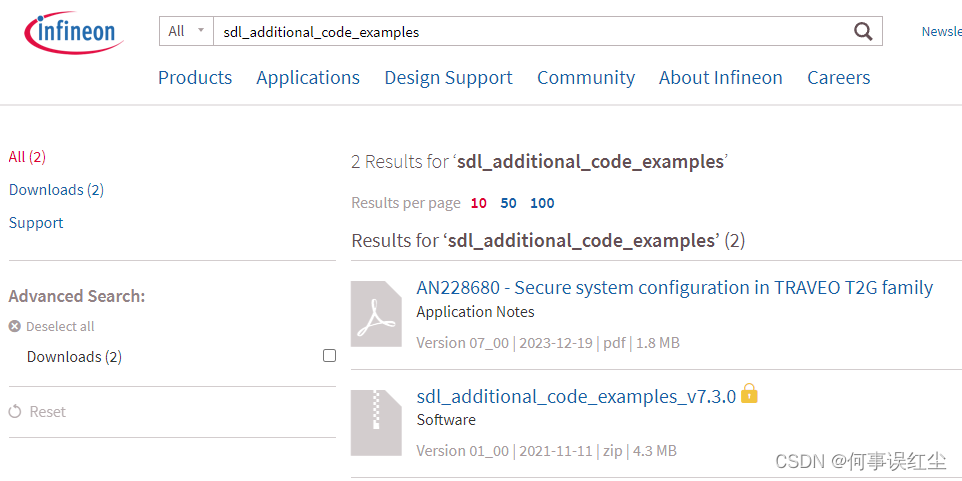
Task: Open the Products menu
Action: coord(195,78)
